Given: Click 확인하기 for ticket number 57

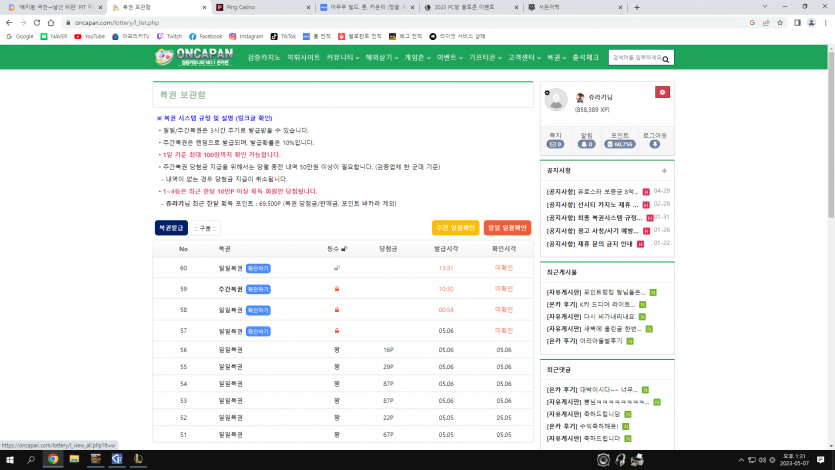Looking at the screenshot, I should pos(258,331).
